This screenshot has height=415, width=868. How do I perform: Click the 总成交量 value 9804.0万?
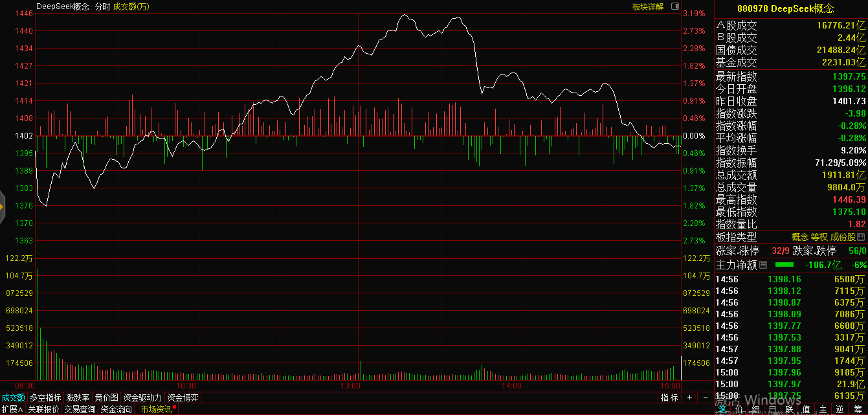coord(846,187)
